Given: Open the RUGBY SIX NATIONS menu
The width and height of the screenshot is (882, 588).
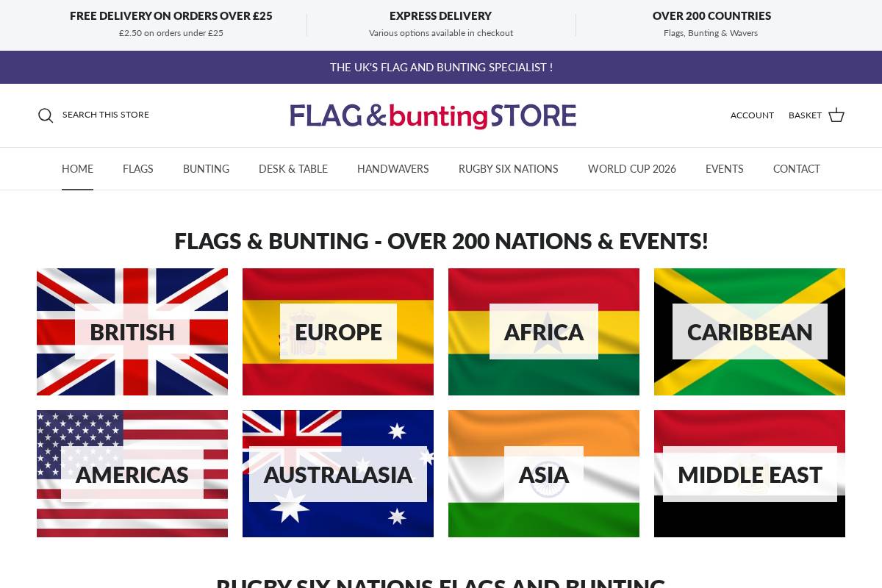Looking at the screenshot, I should tap(509, 169).
